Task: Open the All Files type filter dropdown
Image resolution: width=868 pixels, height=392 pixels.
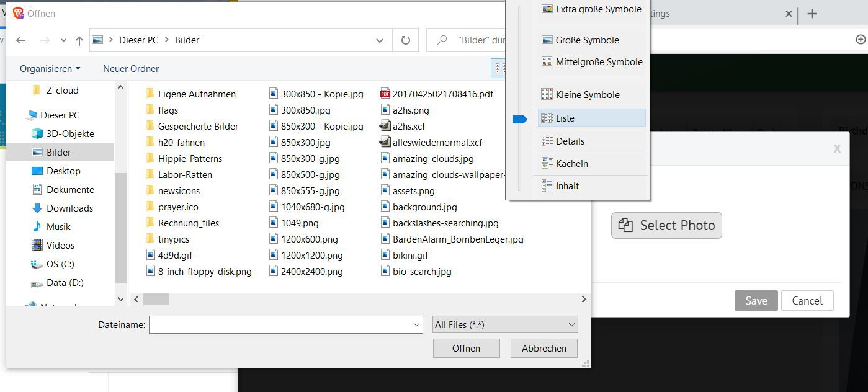Action: 504,324
